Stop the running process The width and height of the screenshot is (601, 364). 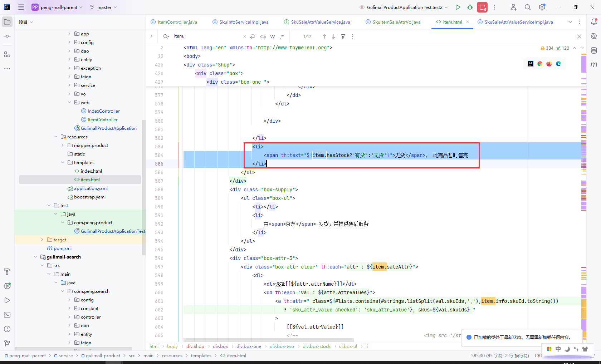coord(482,7)
